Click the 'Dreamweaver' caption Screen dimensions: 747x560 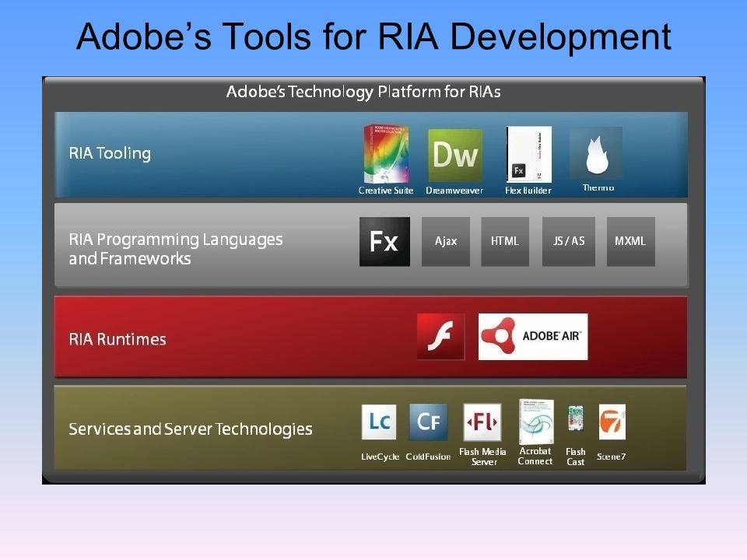(x=454, y=191)
